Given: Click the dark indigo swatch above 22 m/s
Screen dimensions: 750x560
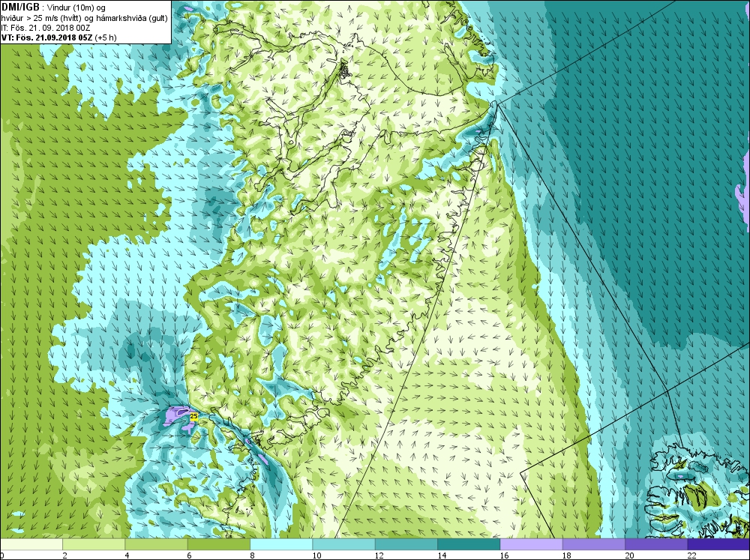Looking at the screenshot, I should pos(718,544).
